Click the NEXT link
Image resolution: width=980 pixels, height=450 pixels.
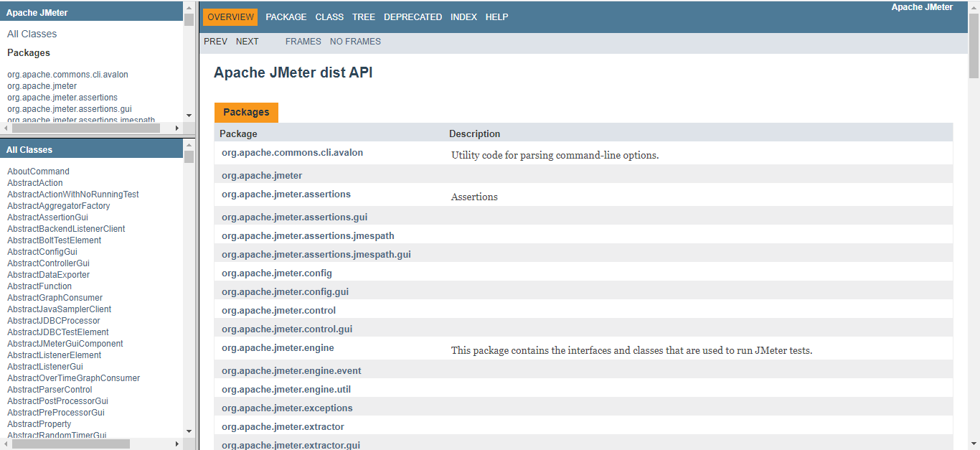click(x=247, y=42)
